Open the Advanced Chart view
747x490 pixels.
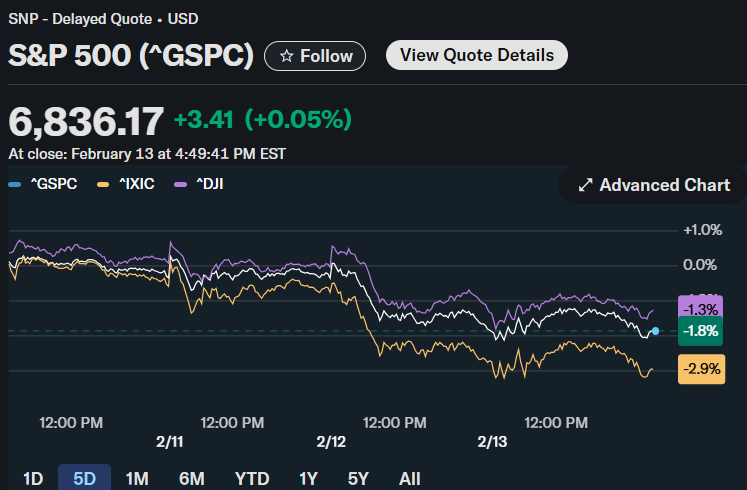653,185
